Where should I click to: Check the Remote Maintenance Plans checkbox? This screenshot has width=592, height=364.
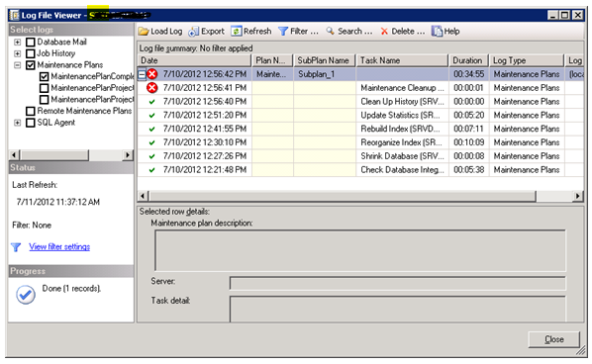pos(31,111)
